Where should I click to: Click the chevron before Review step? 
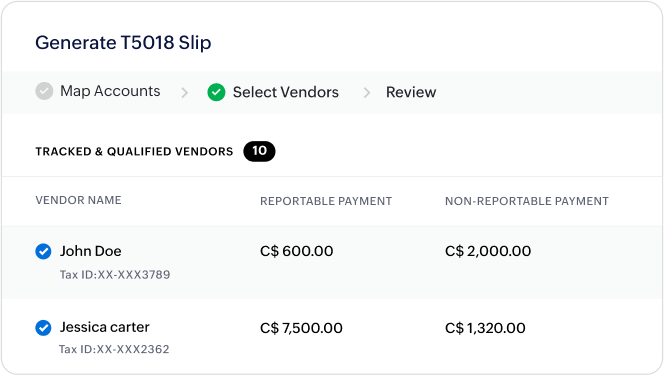coord(367,92)
